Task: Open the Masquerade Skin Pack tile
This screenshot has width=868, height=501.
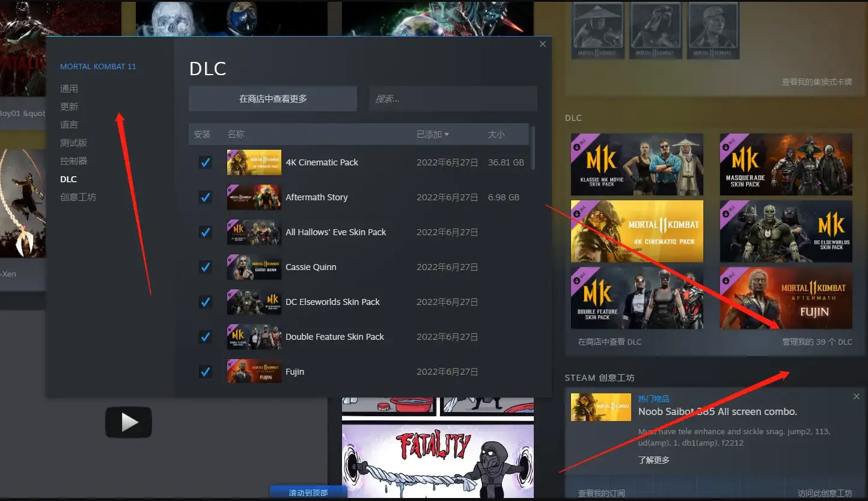Action: click(786, 164)
